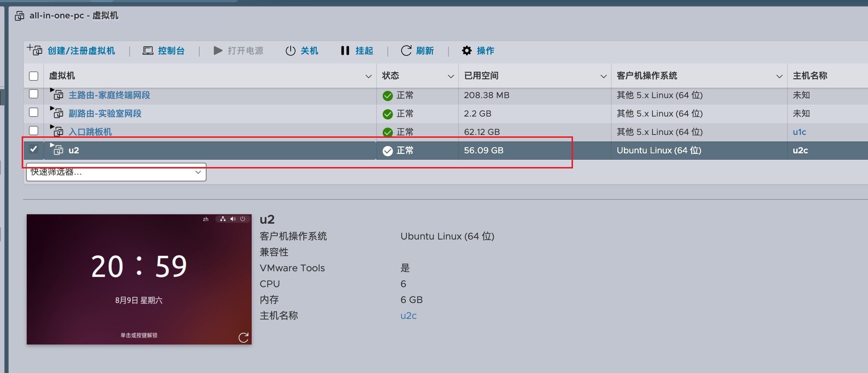Open the 快速筛选器 dropdown
Screen dimensions: 868x373
116,172
